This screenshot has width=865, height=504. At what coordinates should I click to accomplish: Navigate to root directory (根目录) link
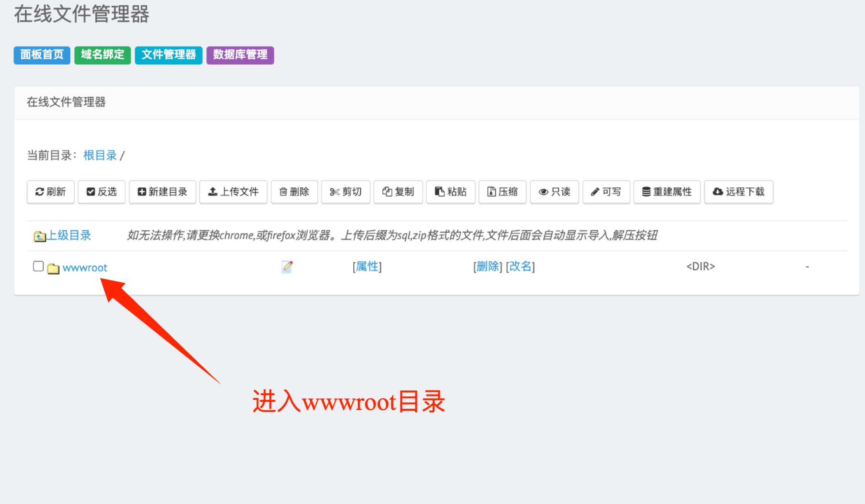coord(99,155)
